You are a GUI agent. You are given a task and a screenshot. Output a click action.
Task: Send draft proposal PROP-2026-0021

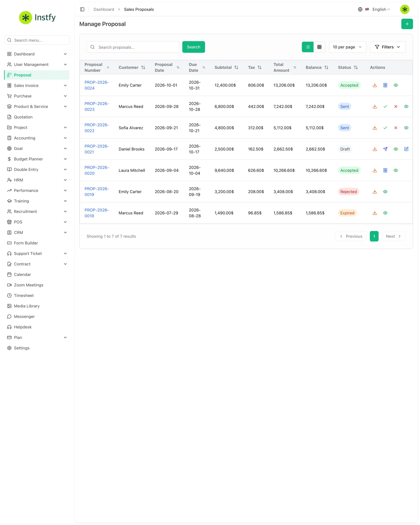click(x=385, y=149)
